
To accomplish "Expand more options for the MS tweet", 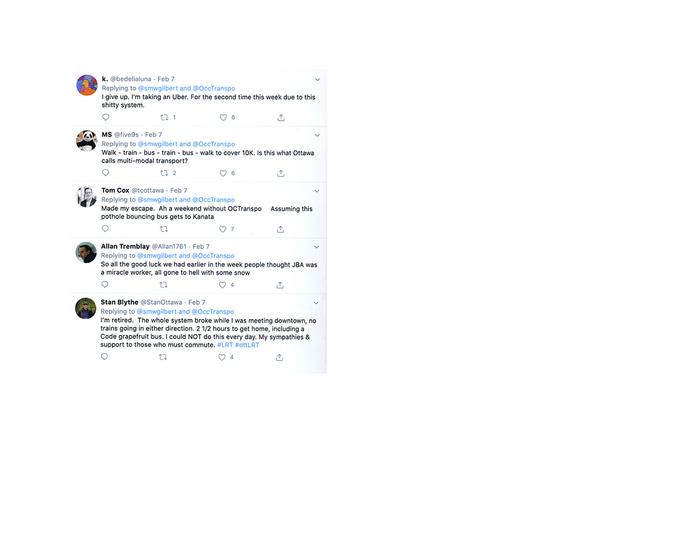I will pos(317,135).
